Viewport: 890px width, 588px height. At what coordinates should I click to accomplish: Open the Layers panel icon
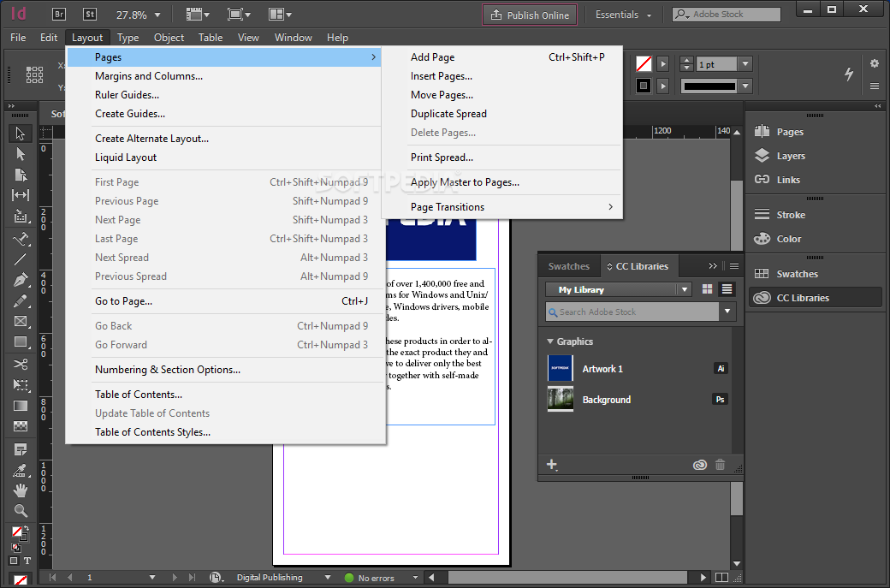point(762,156)
